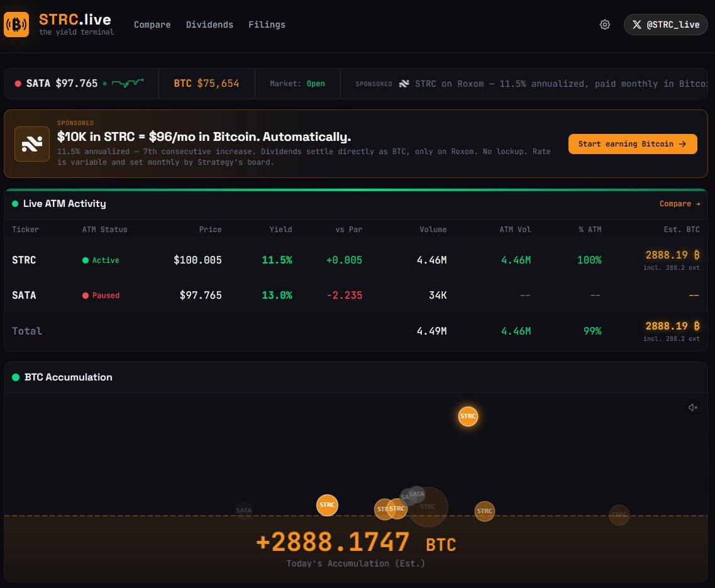
Task: Open the Filings nav item
Action: [267, 25]
